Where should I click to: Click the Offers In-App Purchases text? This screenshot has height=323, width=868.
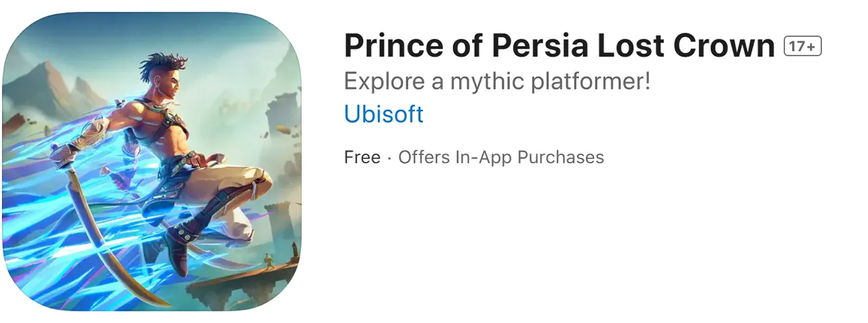pos(500,157)
